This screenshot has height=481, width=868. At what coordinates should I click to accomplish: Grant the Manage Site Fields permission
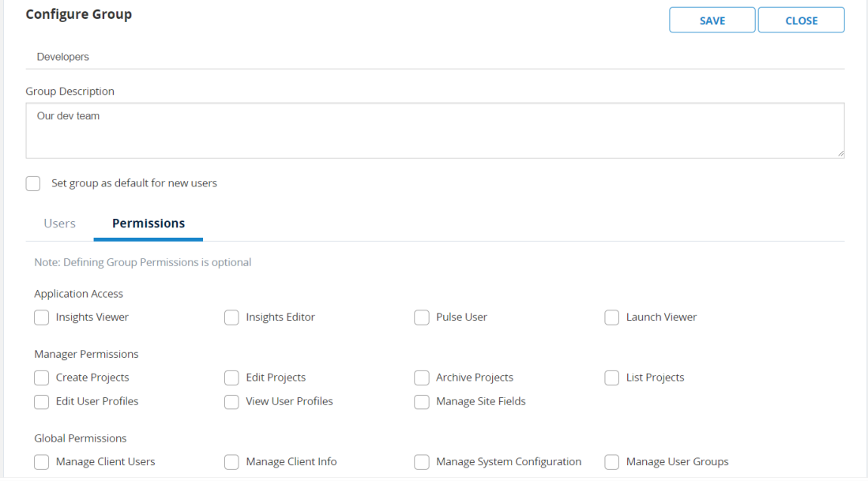422,402
